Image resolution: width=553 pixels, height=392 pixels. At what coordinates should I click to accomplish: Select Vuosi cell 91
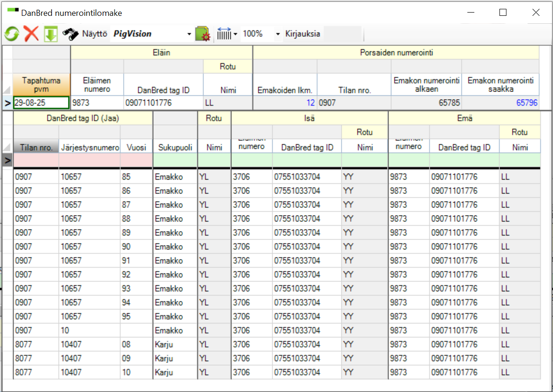pyautogui.click(x=136, y=260)
